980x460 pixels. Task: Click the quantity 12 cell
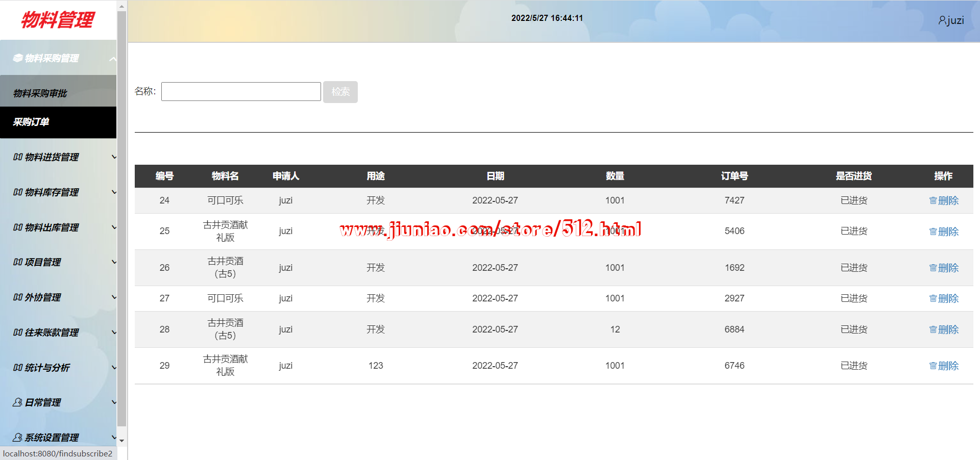615,329
